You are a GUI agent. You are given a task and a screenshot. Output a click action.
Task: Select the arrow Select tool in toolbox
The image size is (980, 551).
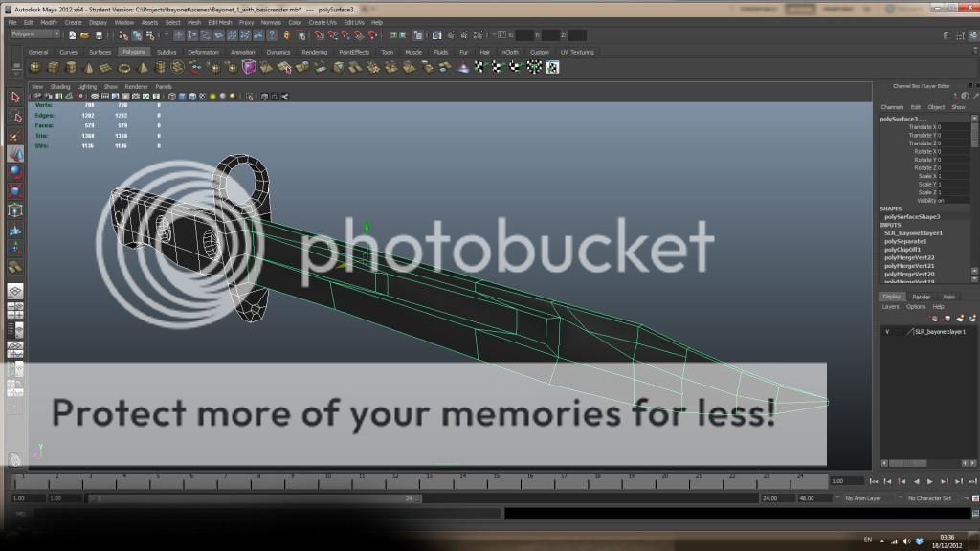(x=15, y=97)
